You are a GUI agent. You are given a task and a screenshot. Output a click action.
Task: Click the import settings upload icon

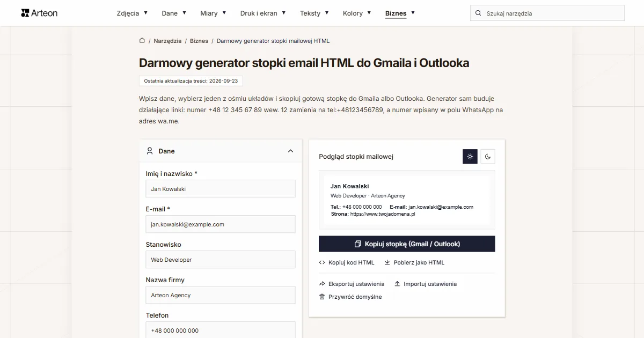pyautogui.click(x=397, y=284)
